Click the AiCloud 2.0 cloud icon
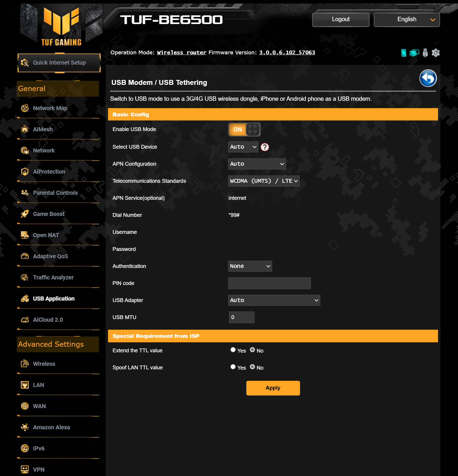The image size is (458, 476). click(x=25, y=320)
